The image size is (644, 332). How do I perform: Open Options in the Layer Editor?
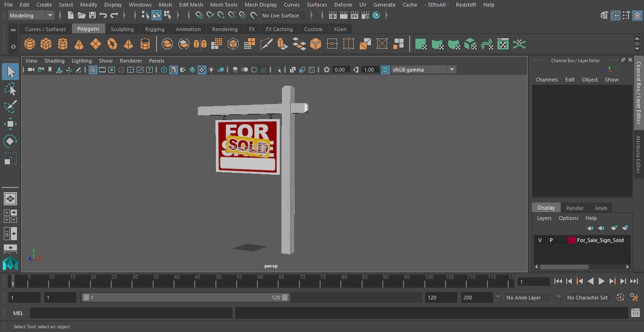click(x=568, y=218)
